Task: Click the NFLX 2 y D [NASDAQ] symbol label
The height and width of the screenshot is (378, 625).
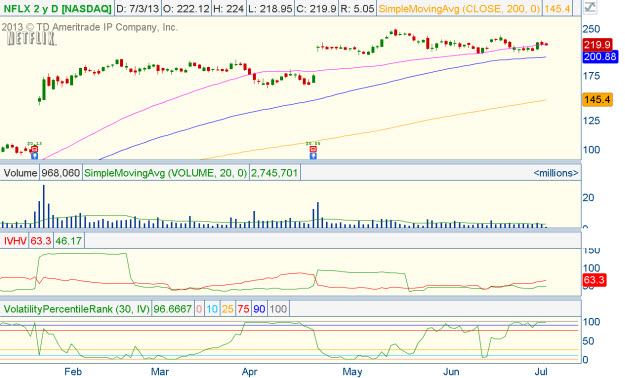Action: click(57, 8)
